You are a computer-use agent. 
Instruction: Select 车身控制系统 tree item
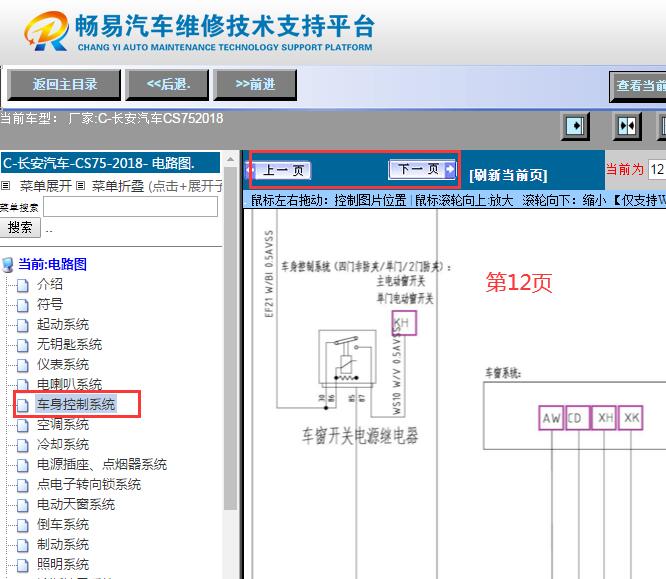pos(76,404)
